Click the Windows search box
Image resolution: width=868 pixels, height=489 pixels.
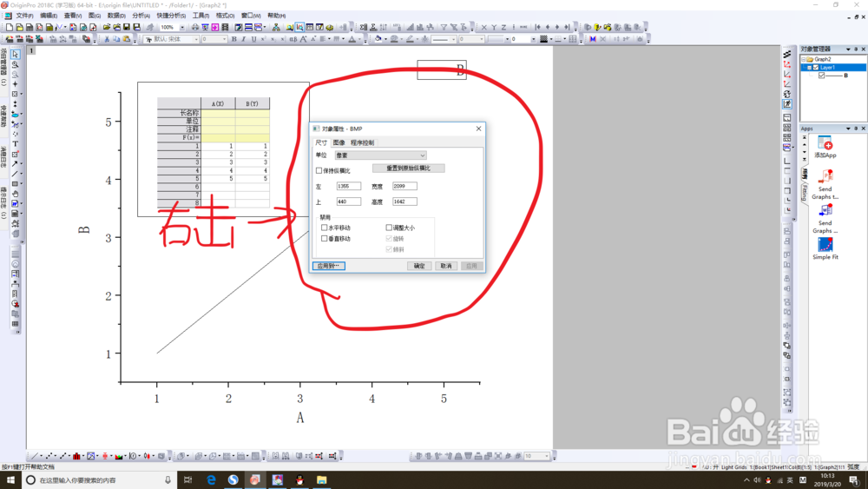tap(100, 480)
